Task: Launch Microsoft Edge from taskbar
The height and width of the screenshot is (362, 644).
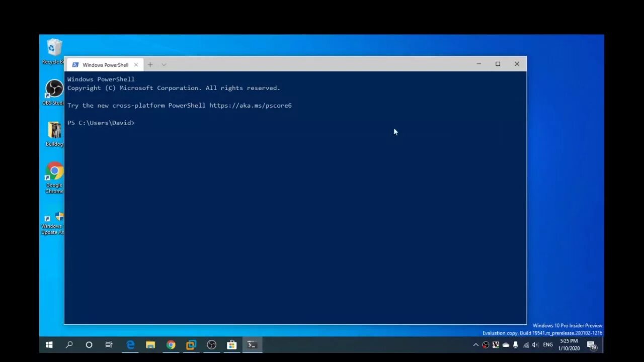Action: point(130,345)
